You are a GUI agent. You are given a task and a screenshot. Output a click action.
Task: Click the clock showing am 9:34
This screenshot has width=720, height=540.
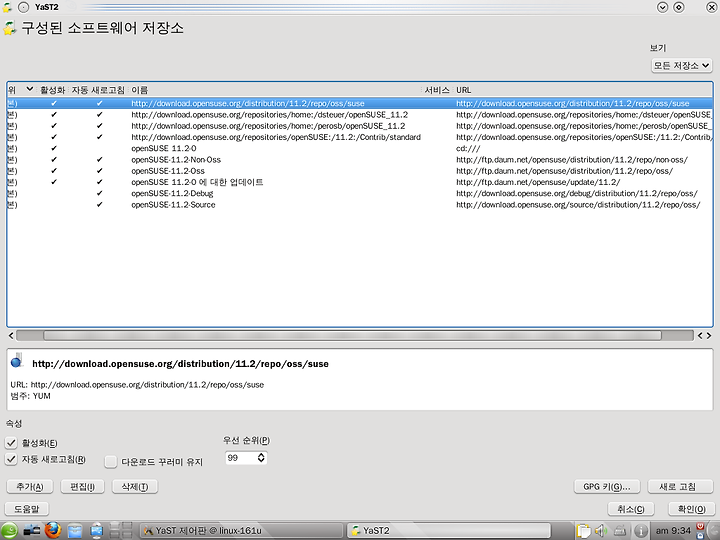673,531
